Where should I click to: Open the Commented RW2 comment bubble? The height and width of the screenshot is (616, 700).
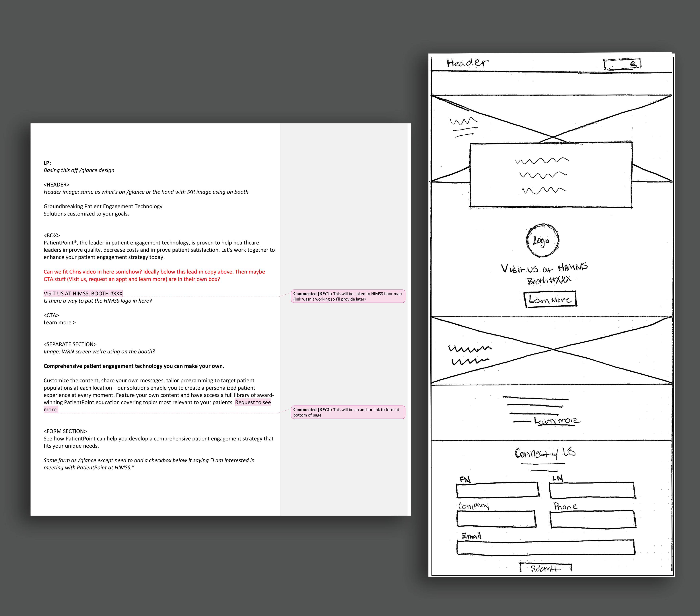[x=348, y=412]
